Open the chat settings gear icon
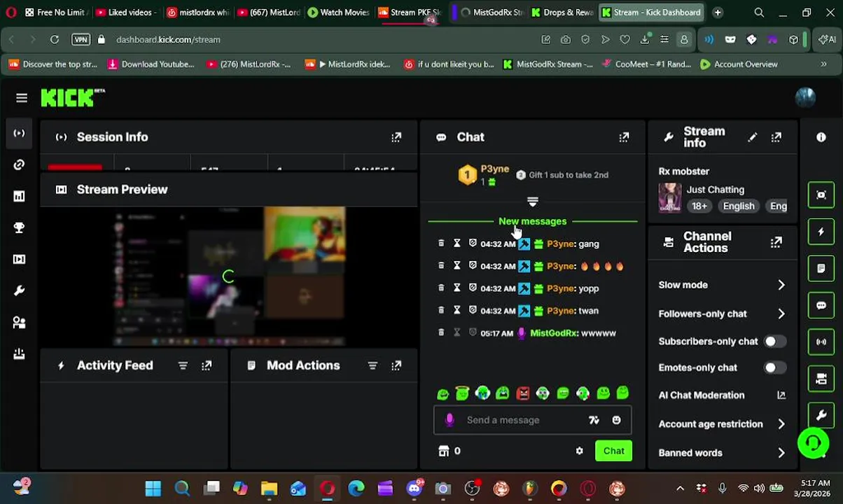Screen dimensions: 843x504 579,451
